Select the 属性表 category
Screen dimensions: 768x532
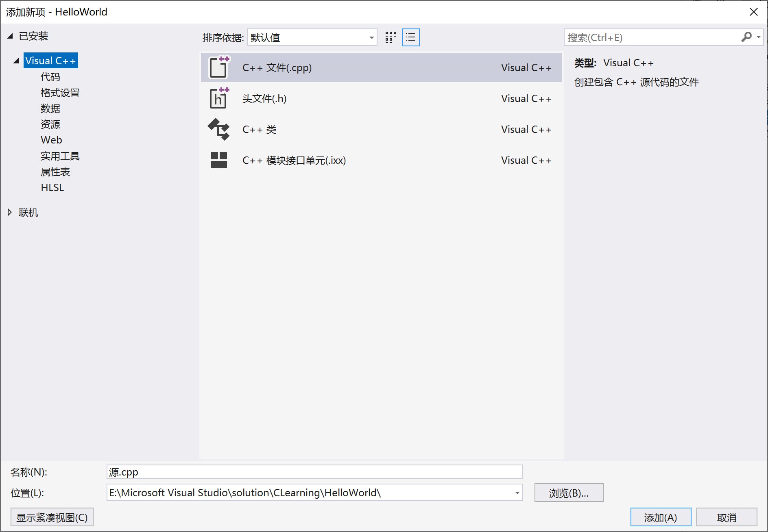pos(55,172)
